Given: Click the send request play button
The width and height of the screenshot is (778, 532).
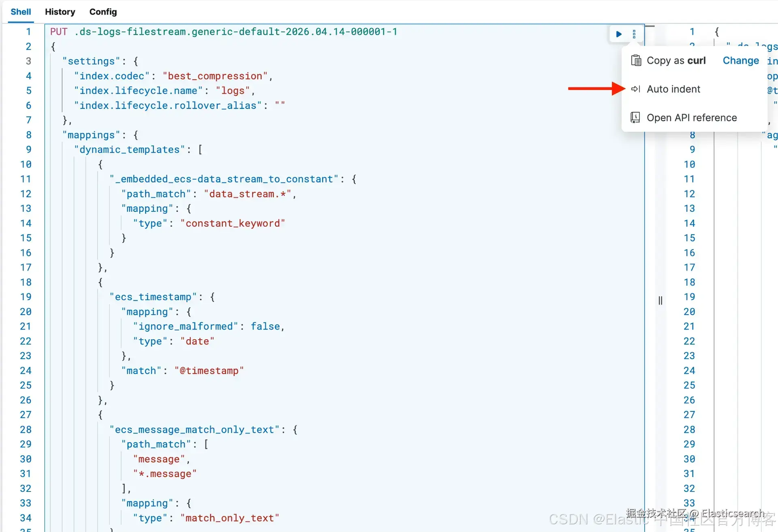Looking at the screenshot, I should pyautogui.click(x=619, y=34).
